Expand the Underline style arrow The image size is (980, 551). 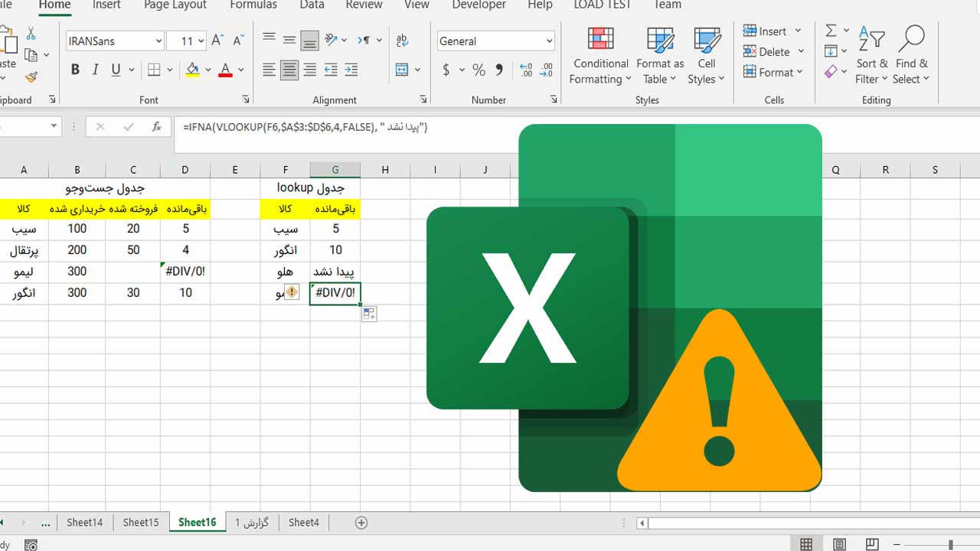tap(131, 70)
